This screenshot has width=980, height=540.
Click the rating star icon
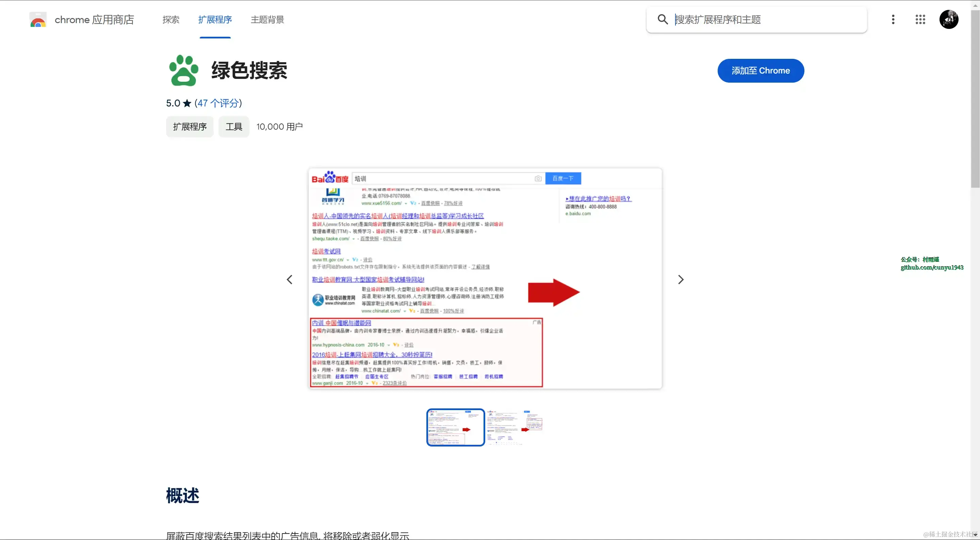pyautogui.click(x=187, y=103)
